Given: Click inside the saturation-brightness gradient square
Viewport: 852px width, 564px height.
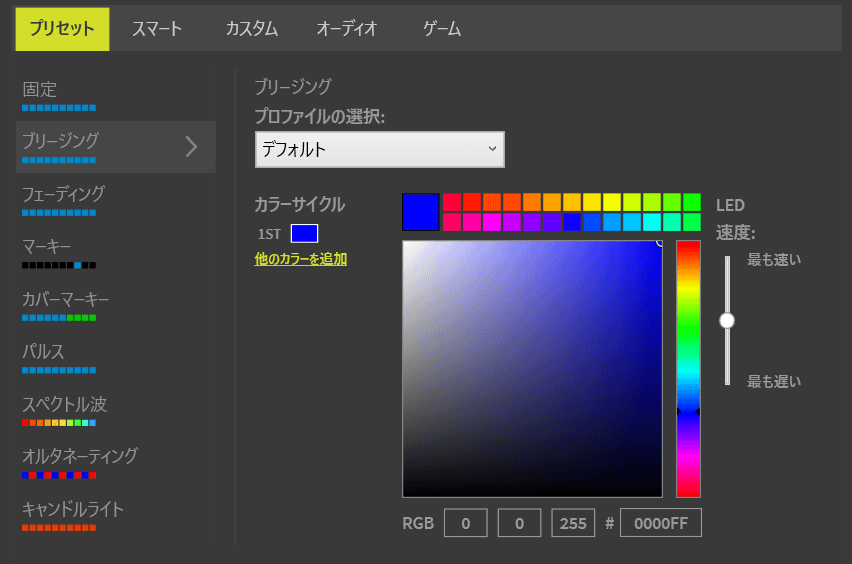Looking at the screenshot, I should click(x=532, y=369).
